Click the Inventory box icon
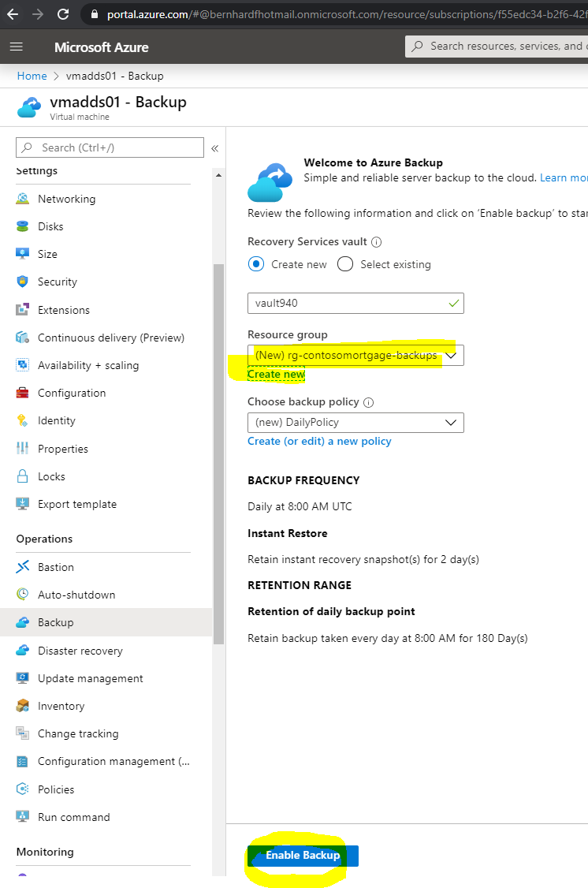Screen dimensions: 588x888 [23, 706]
